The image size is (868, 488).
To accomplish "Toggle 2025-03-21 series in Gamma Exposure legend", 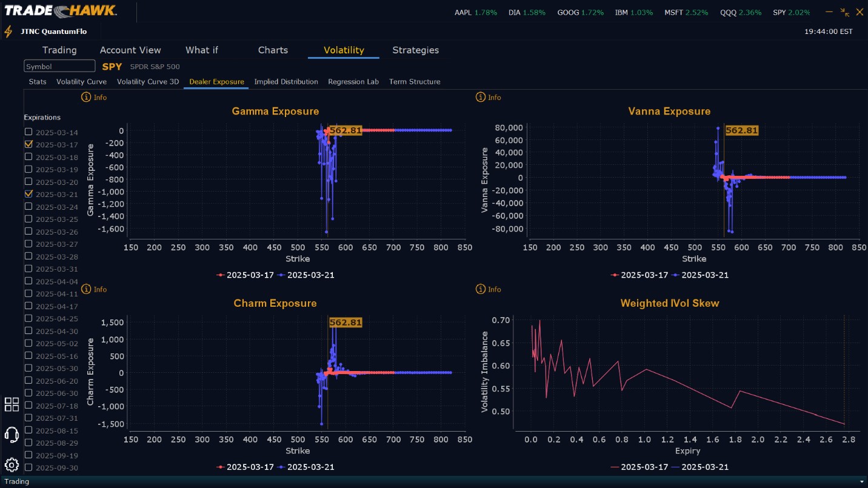I will 305,275.
